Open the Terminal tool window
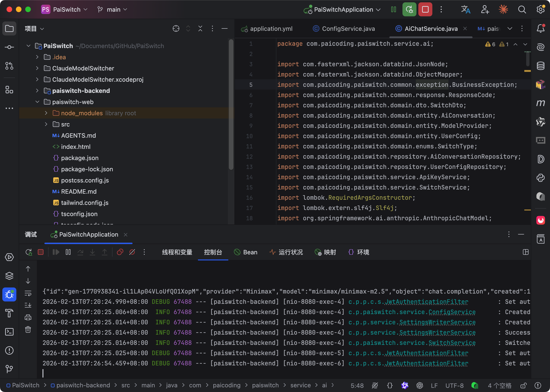Viewport: 550px width, 392px height. pyautogui.click(x=9, y=332)
